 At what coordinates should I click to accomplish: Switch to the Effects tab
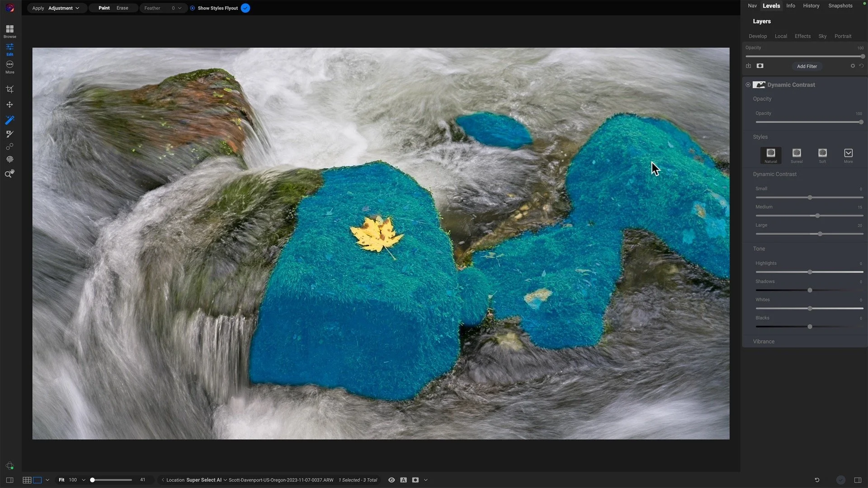click(x=802, y=36)
